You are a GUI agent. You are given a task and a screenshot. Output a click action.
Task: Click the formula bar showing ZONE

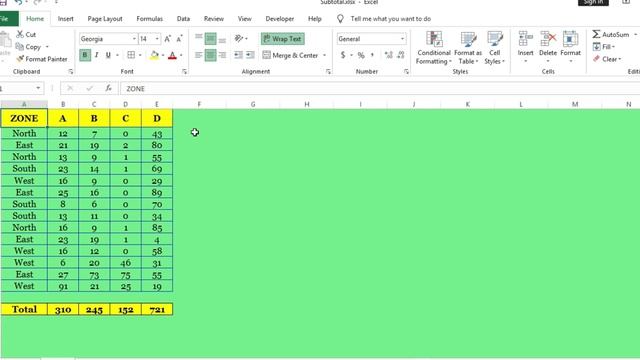380,89
